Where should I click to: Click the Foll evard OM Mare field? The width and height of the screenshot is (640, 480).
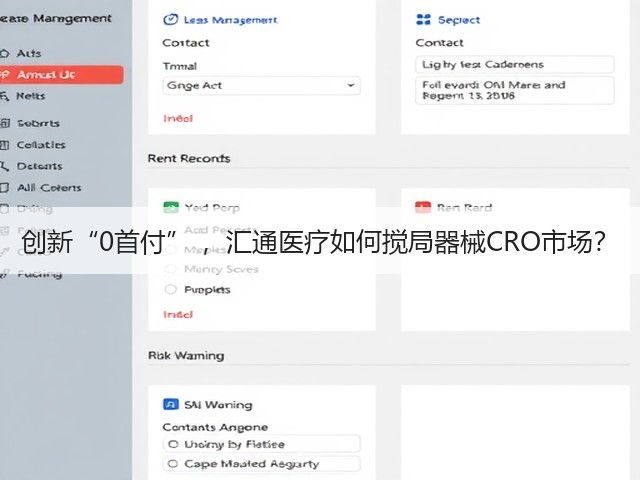[515, 90]
